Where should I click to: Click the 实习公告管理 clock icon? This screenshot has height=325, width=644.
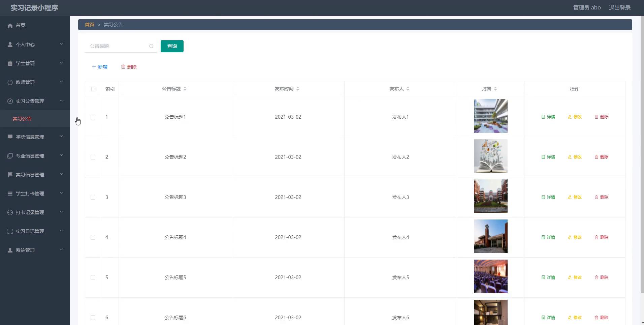click(x=10, y=101)
